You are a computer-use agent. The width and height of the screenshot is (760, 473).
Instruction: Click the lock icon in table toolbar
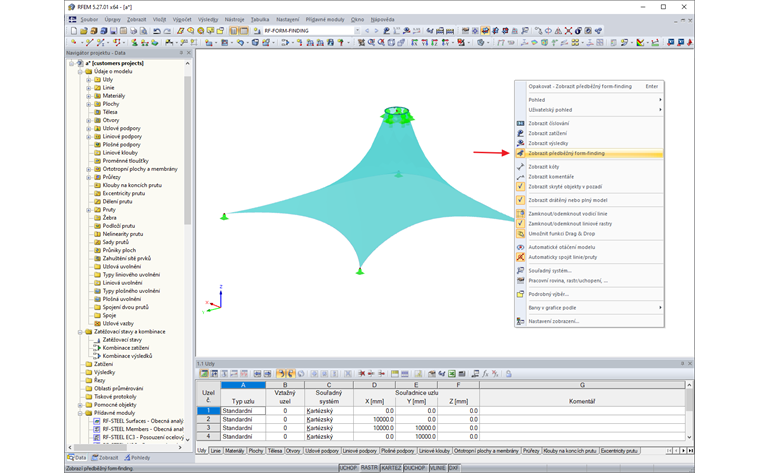tap(508, 374)
